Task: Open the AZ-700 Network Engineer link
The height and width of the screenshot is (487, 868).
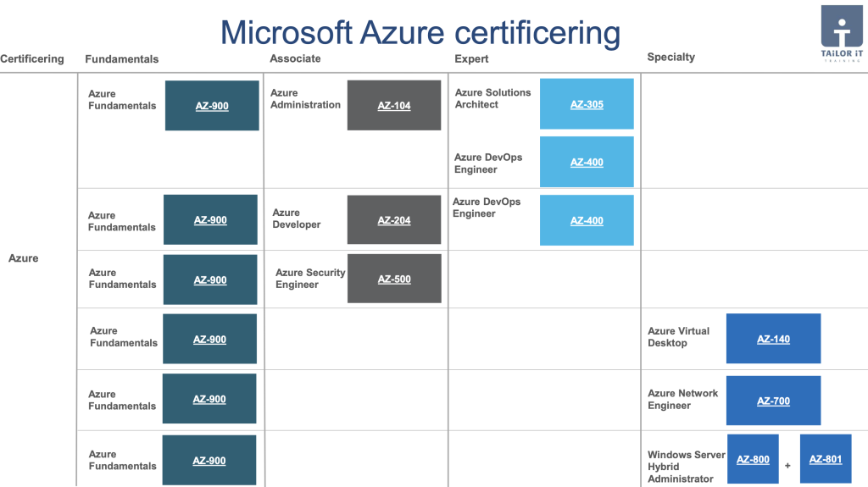Action: click(x=773, y=401)
